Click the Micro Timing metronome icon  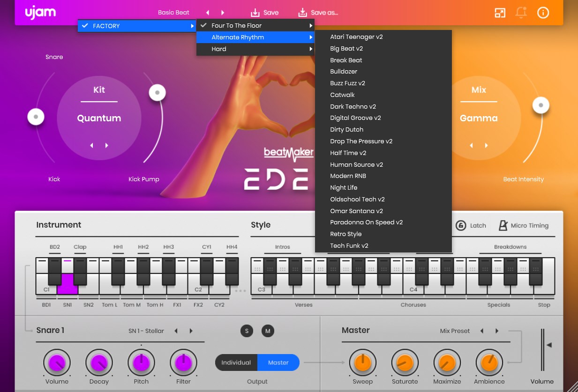coord(503,225)
